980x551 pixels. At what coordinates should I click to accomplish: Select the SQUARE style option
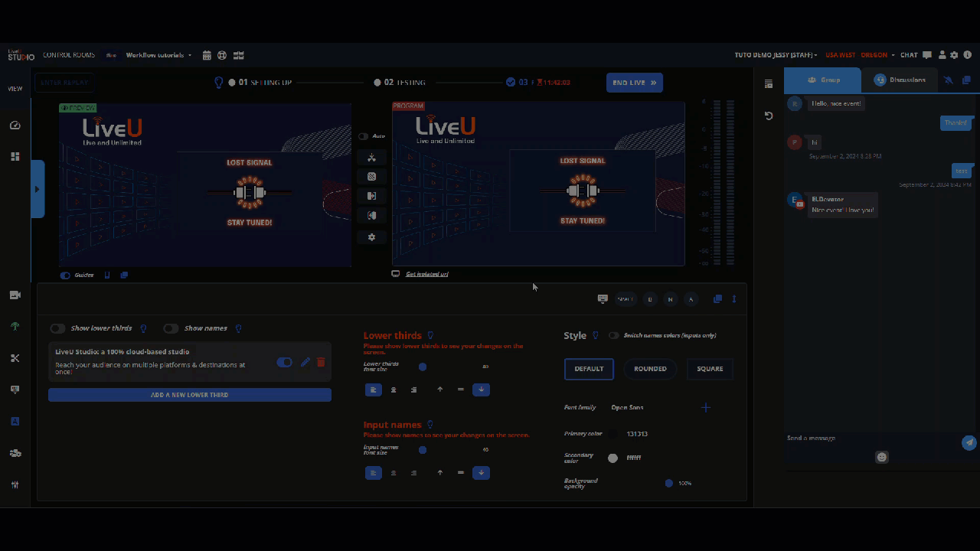[710, 369]
